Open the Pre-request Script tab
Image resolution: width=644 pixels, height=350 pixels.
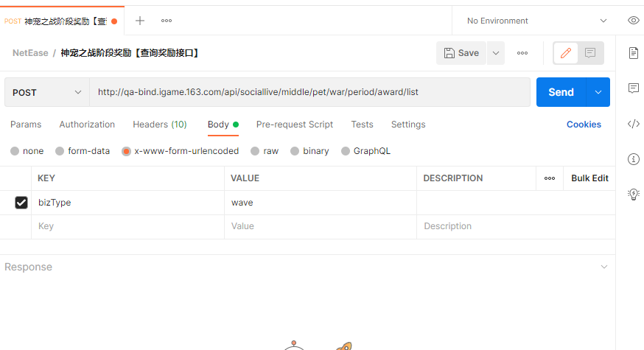click(x=295, y=125)
